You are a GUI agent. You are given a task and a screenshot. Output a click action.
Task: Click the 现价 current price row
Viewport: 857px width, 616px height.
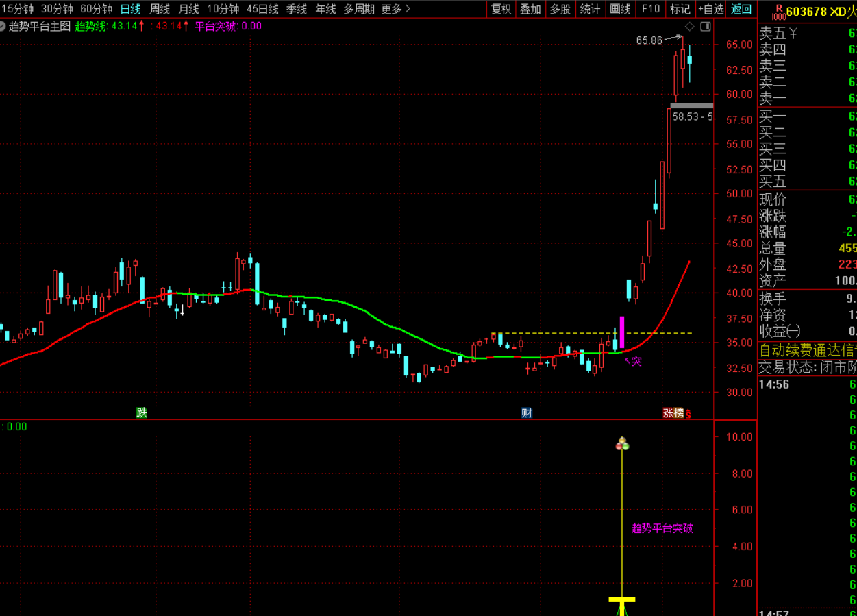(807, 199)
